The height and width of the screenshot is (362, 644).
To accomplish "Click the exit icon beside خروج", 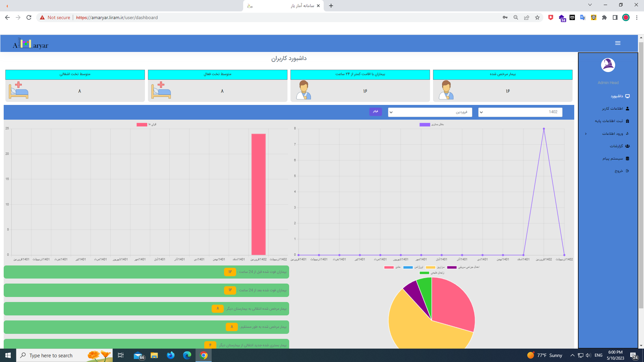I will tap(628, 171).
